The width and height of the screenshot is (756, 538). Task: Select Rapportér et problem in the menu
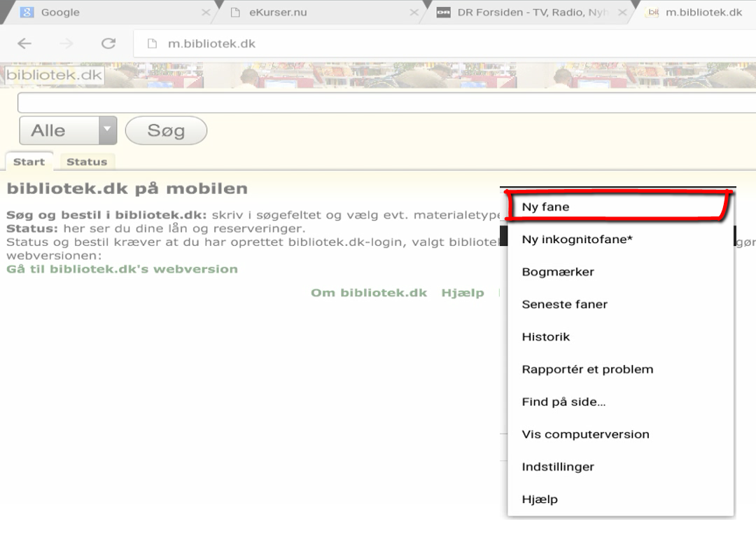(620, 369)
